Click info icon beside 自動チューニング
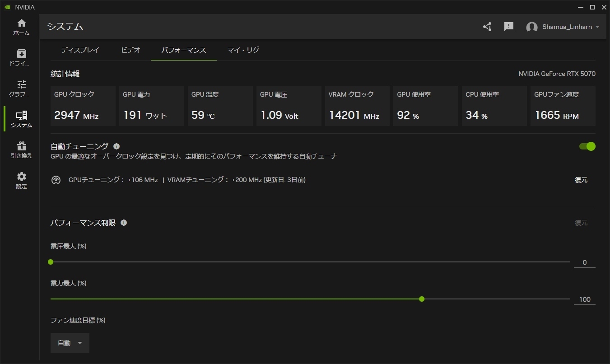The image size is (610, 364). [x=116, y=146]
